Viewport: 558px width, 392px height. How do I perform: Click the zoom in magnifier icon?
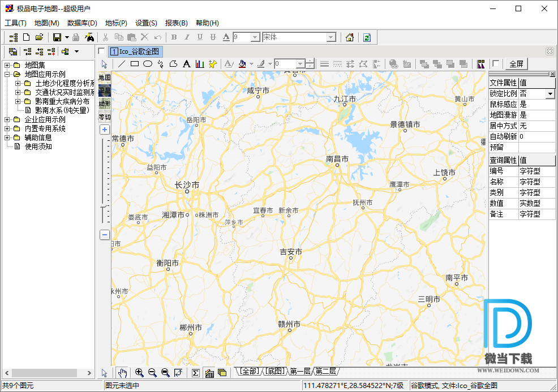click(x=139, y=373)
